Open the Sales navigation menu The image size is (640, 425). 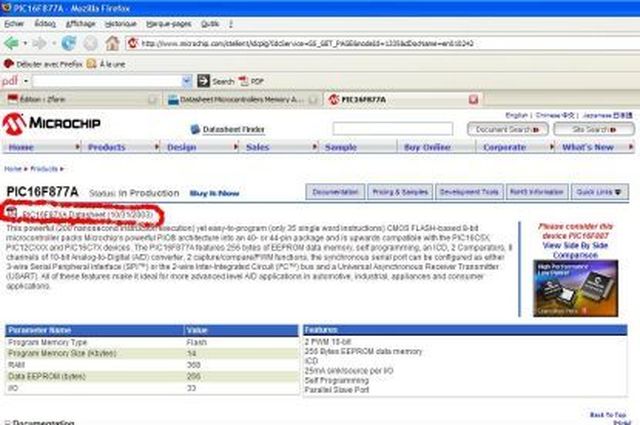click(x=279, y=147)
